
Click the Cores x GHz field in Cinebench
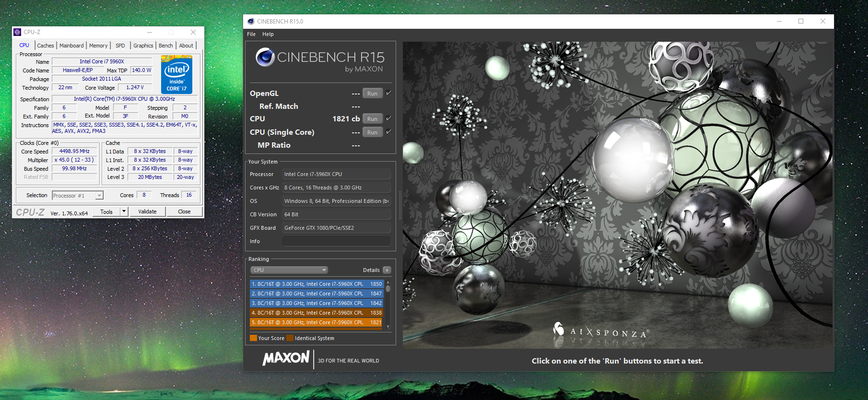336,188
